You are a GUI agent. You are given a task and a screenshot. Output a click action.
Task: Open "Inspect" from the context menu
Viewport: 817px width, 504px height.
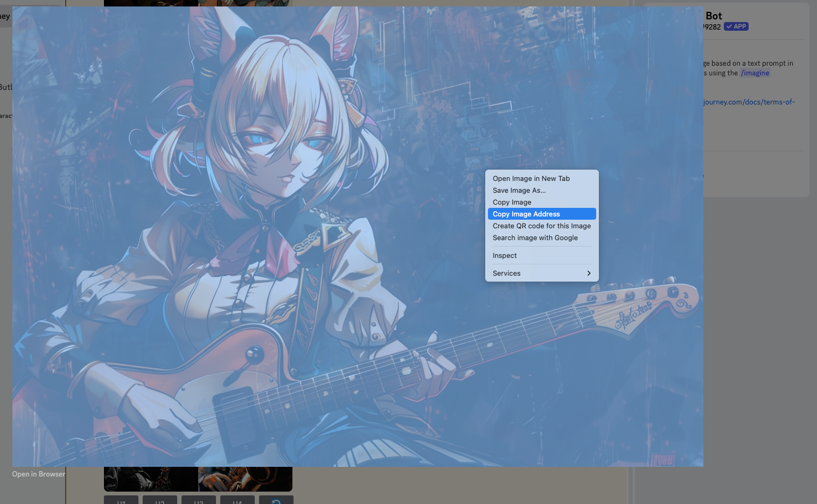[x=542, y=256]
